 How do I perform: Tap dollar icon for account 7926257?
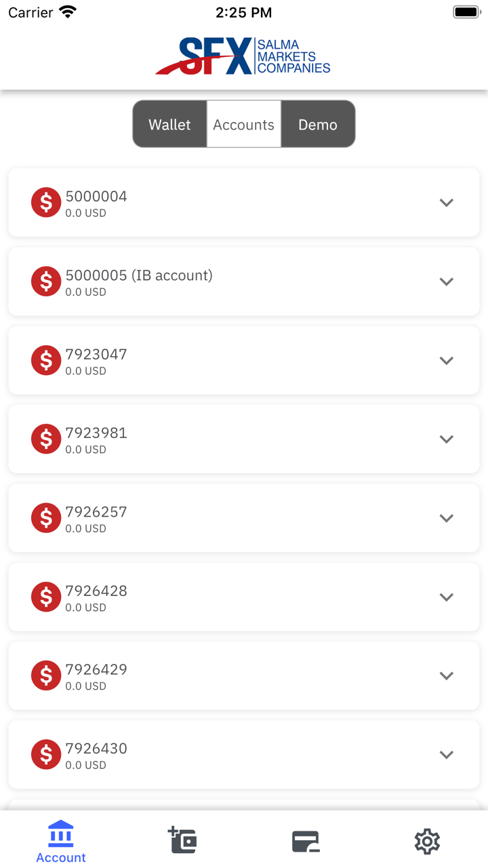[46, 518]
